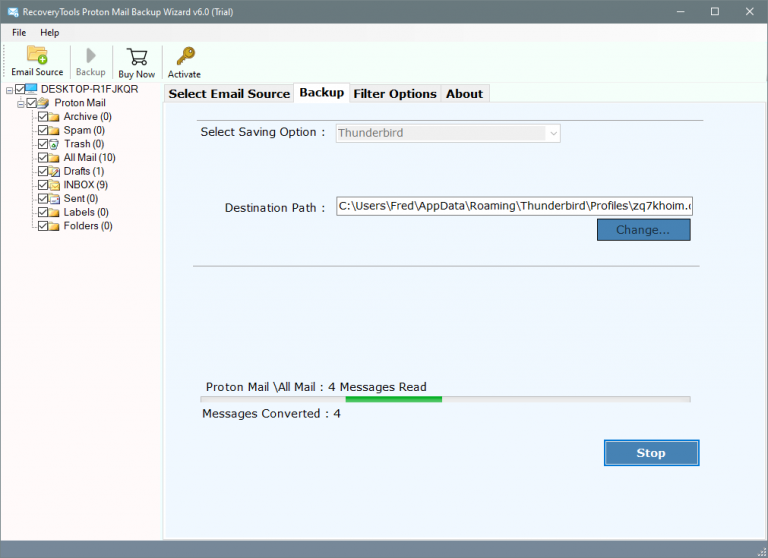Switch to the Filter Options tab
This screenshot has height=558, width=768.
tap(395, 94)
